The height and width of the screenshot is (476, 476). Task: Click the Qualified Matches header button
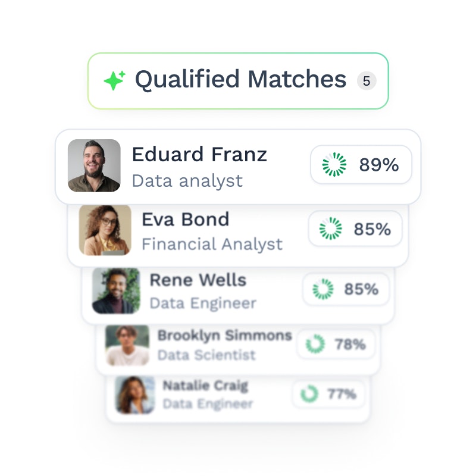click(x=238, y=81)
